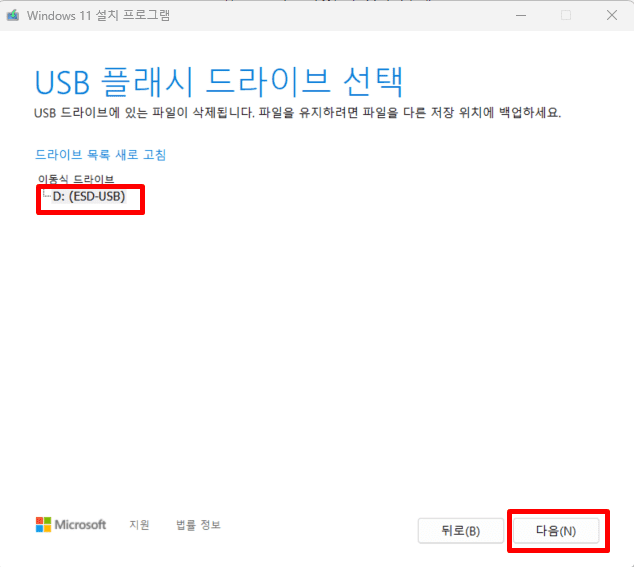This screenshot has height=567, width=634.
Task: Click the Microsoft logo
Action: point(71,525)
